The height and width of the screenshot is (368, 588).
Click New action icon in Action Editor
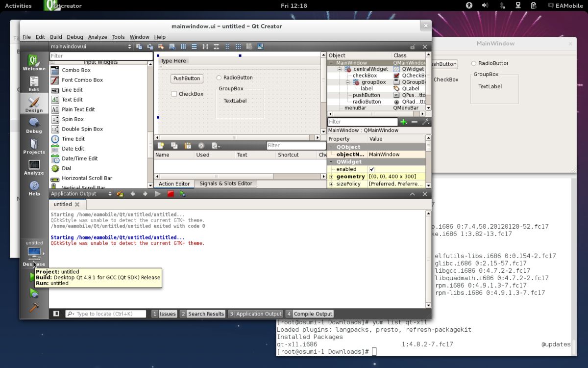click(x=160, y=146)
